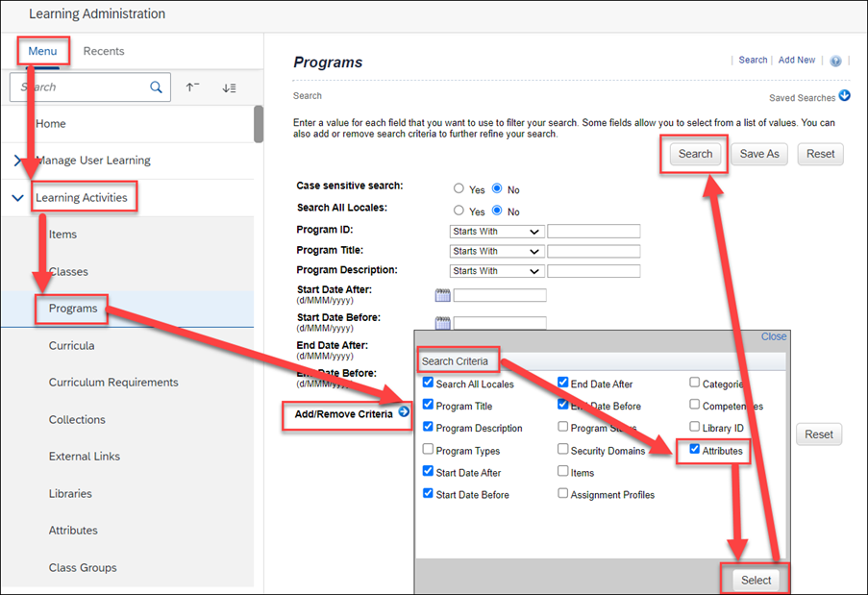The width and height of the screenshot is (868, 595).
Task: Open the help icon next to Add New
Action: click(834, 60)
